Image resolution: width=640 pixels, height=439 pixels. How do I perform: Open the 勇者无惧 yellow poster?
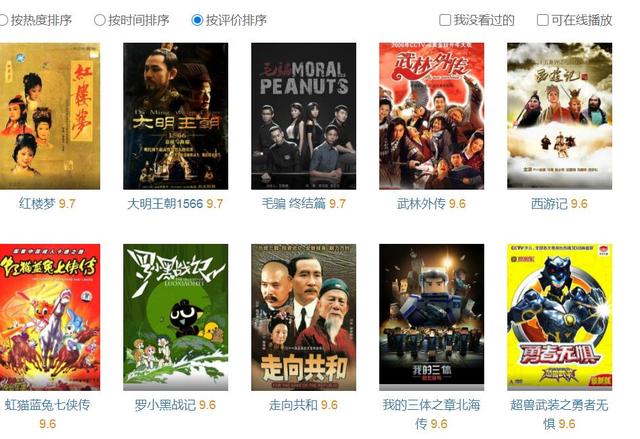coord(559,317)
